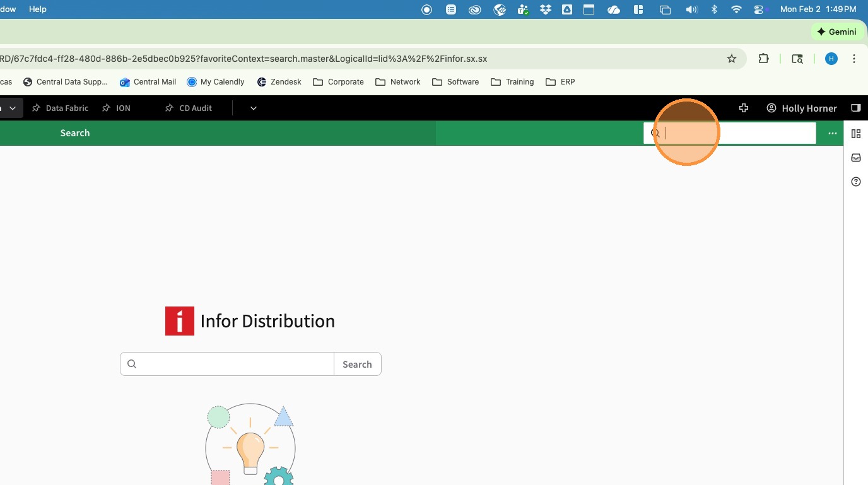Screen dimensions: 868x485
Task: Open the Microsoft Teams menu bar icon
Action: [x=523, y=9]
